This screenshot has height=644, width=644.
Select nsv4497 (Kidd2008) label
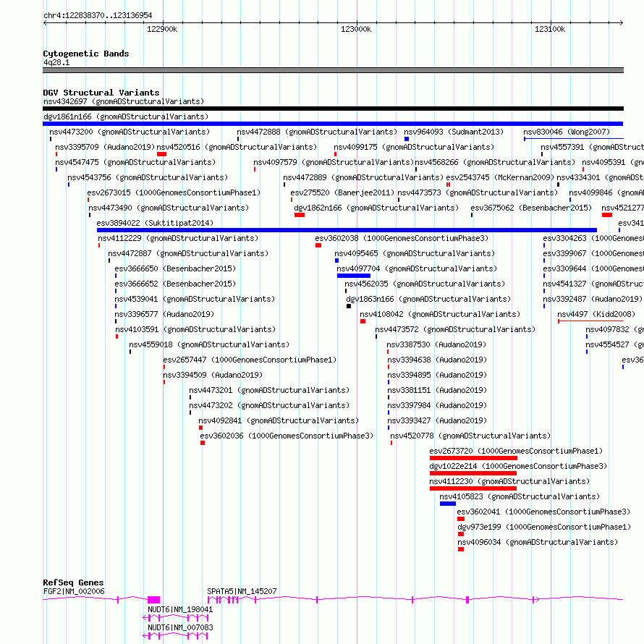click(596, 314)
